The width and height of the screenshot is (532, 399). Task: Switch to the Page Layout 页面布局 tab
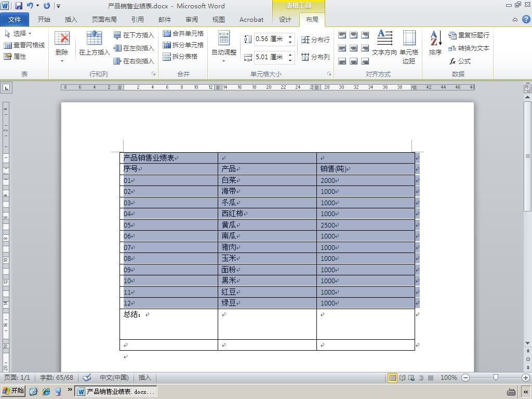click(x=104, y=20)
